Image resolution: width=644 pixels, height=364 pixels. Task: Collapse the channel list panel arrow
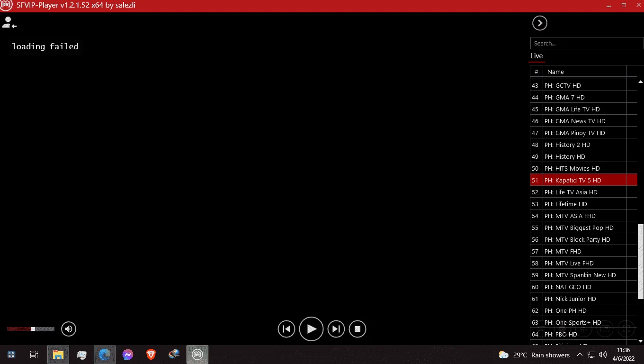pyautogui.click(x=539, y=23)
